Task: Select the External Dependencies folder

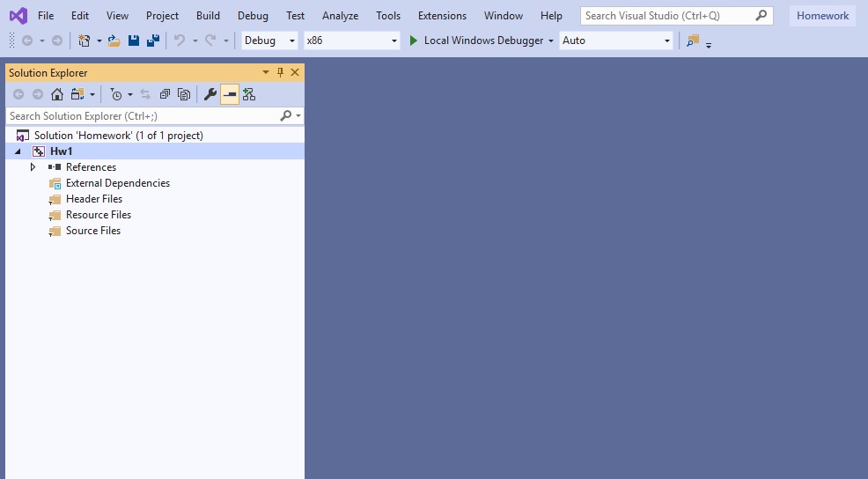Action: (118, 183)
